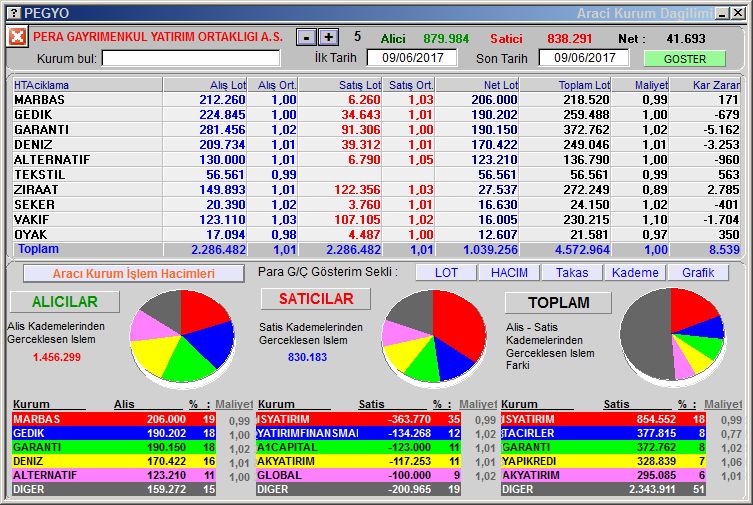Click the green GARANTI buyer legend row
753x505 pixels.
click(114, 447)
